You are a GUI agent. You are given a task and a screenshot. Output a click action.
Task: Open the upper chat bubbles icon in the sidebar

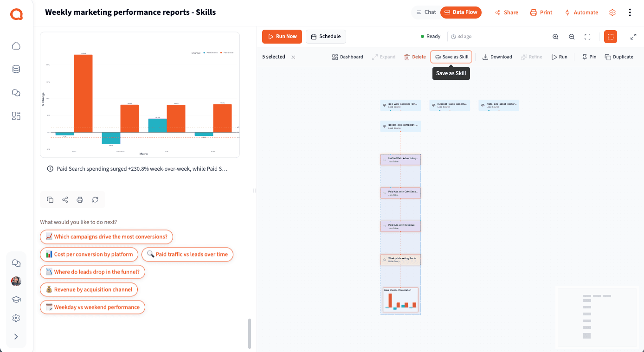coord(16,92)
